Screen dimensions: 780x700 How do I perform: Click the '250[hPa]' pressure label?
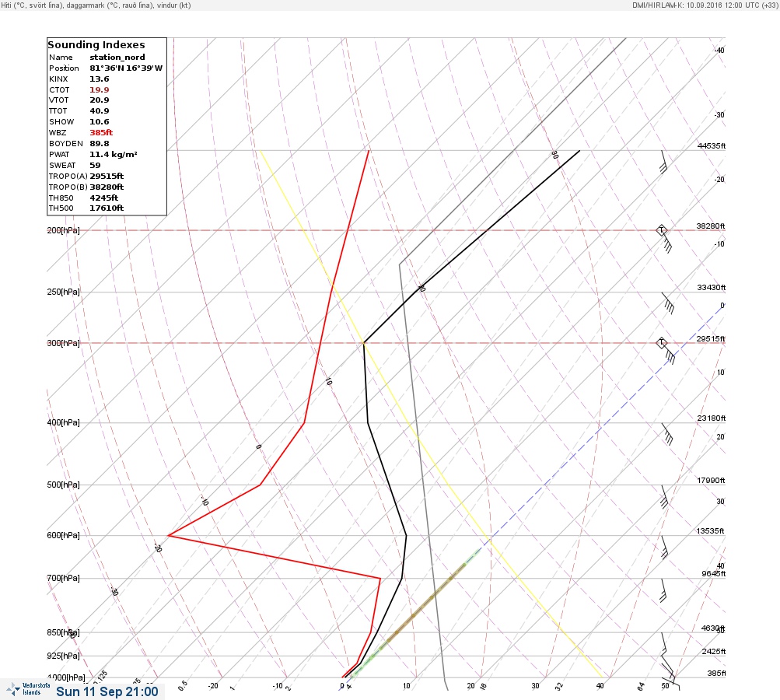click(63, 292)
